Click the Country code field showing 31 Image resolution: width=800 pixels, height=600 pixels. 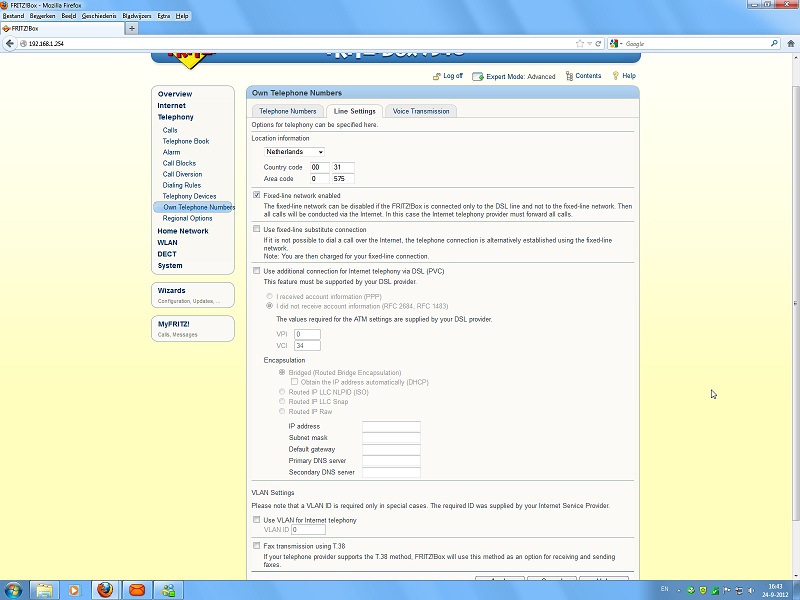click(343, 167)
